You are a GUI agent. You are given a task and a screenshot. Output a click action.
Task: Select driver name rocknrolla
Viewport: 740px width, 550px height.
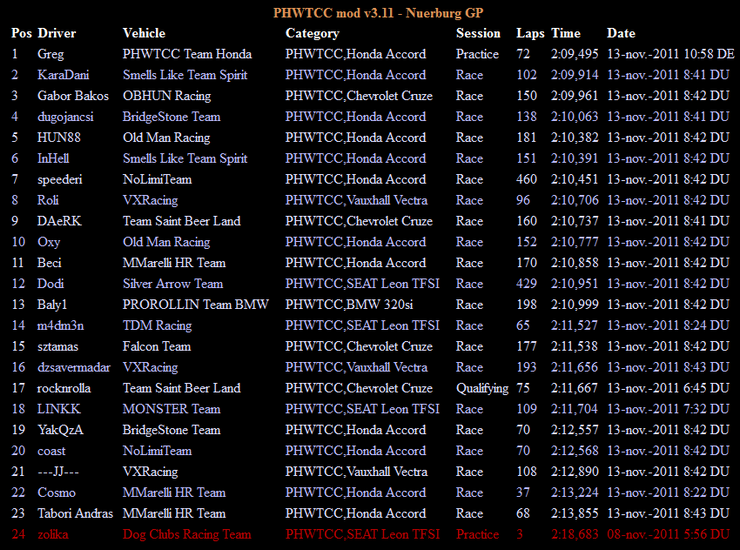64,388
